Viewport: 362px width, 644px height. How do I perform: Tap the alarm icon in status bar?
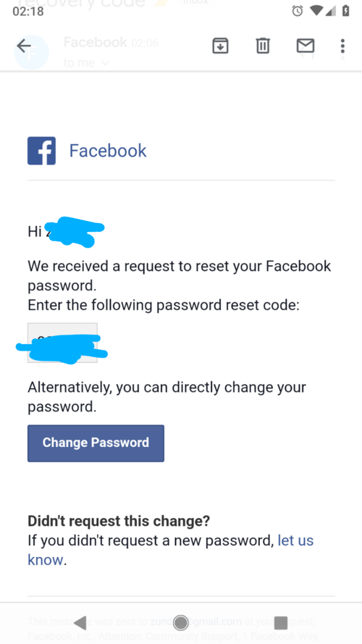[298, 11]
